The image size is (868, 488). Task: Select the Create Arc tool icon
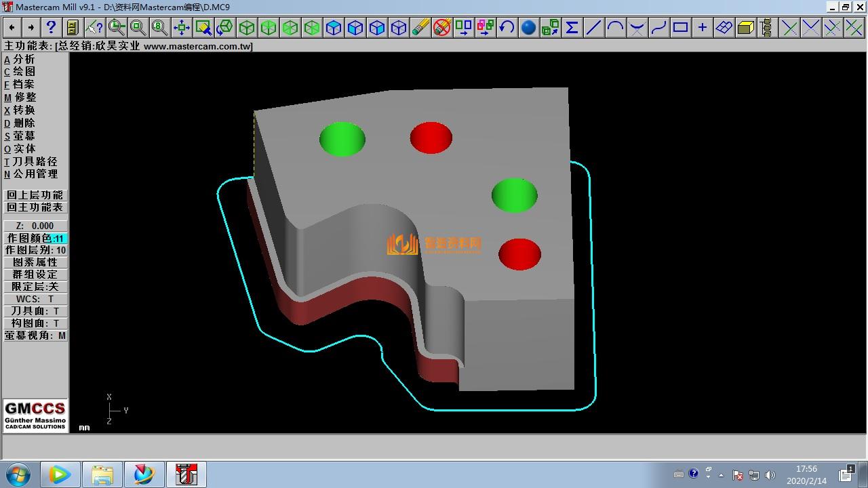615,27
